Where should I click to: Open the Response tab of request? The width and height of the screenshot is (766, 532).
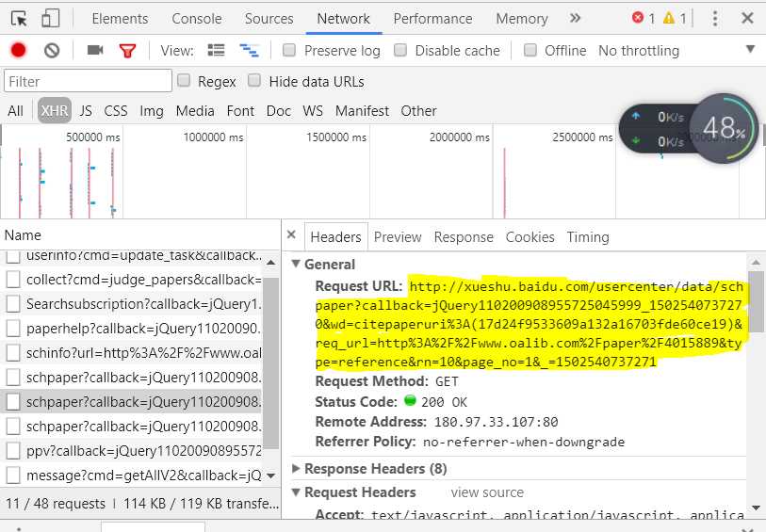464,237
